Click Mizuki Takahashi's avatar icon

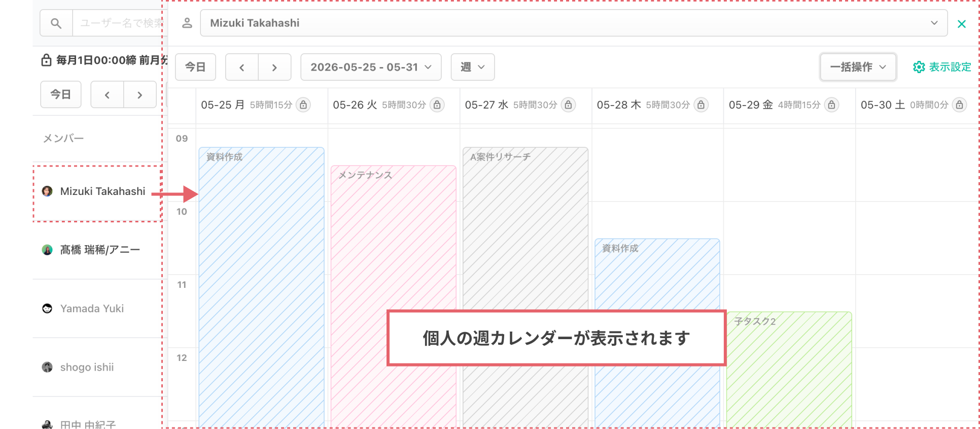pyautogui.click(x=47, y=191)
